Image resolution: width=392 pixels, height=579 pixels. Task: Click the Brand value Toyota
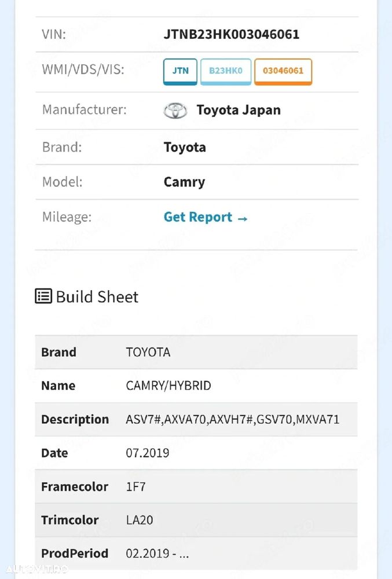tap(185, 147)
